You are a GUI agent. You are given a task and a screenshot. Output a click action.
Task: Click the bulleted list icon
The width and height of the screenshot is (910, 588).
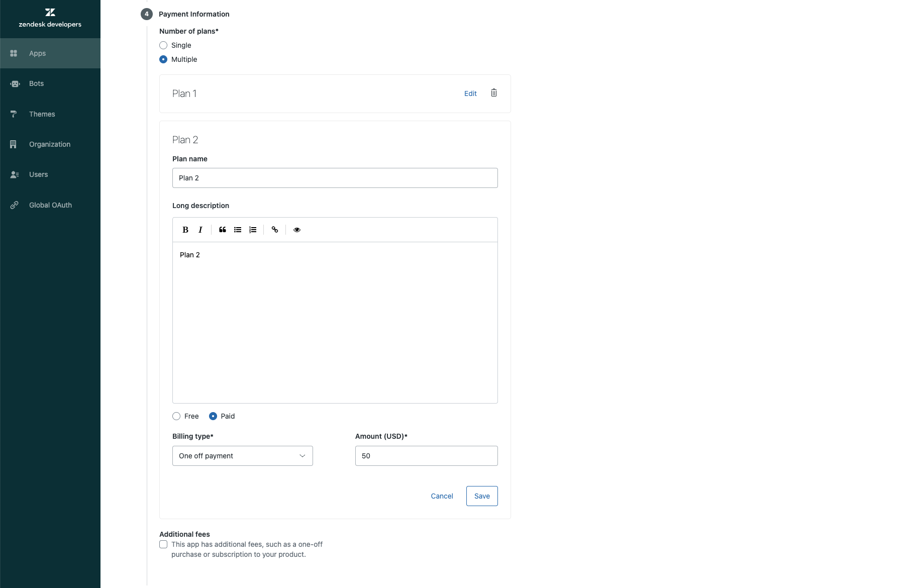(x=238, y=230)
